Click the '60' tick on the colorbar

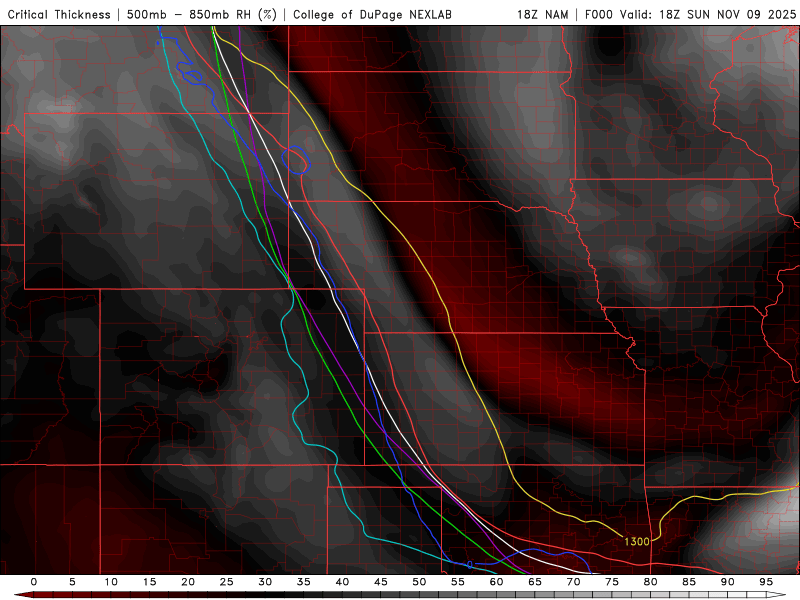496,582
